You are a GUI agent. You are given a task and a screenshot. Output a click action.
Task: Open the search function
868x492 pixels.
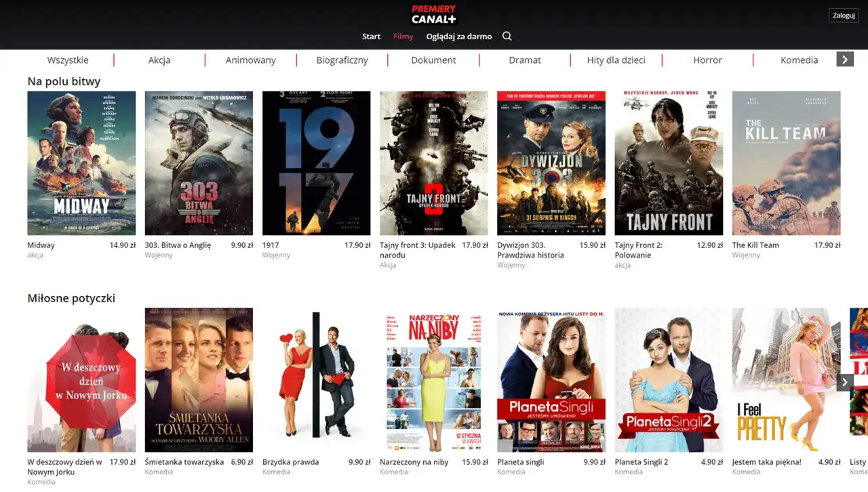tap(507, 36)
